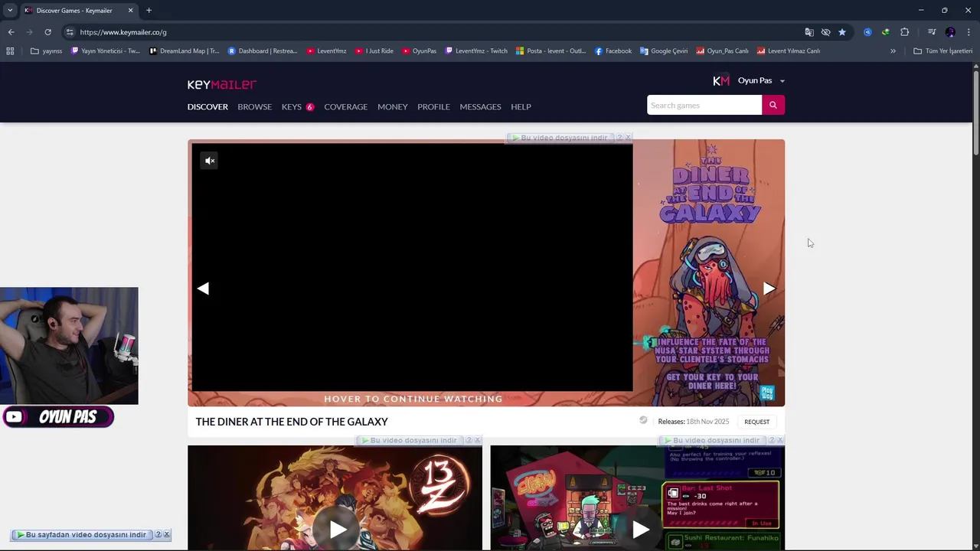Go to previous featured game arrow
Screen dimensions: 980x551
203,289
